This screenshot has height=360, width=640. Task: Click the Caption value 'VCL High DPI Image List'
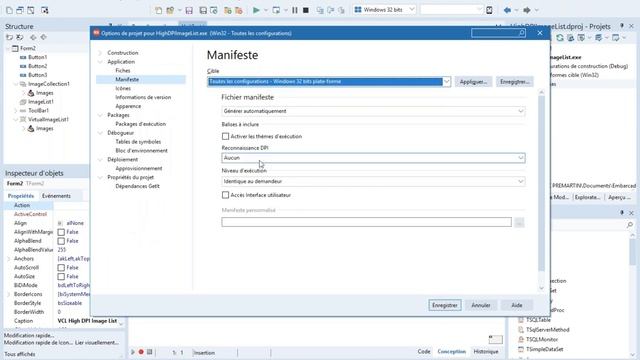point(87,321)
